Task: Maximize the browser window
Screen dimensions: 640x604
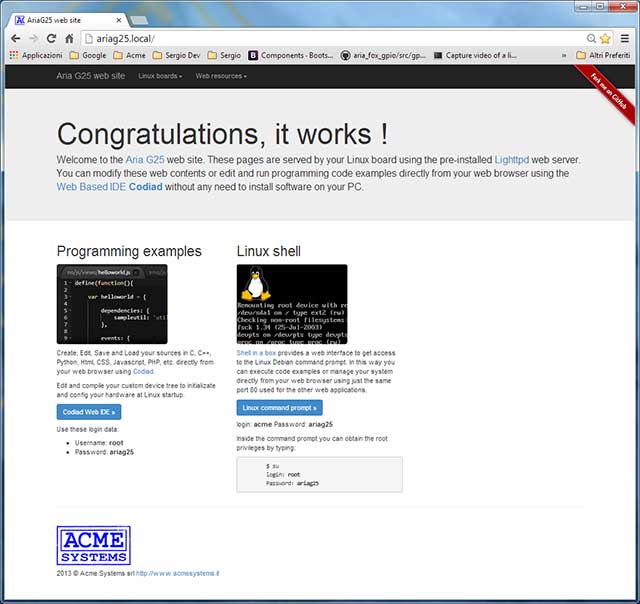Action: click(x=600, y=7)
